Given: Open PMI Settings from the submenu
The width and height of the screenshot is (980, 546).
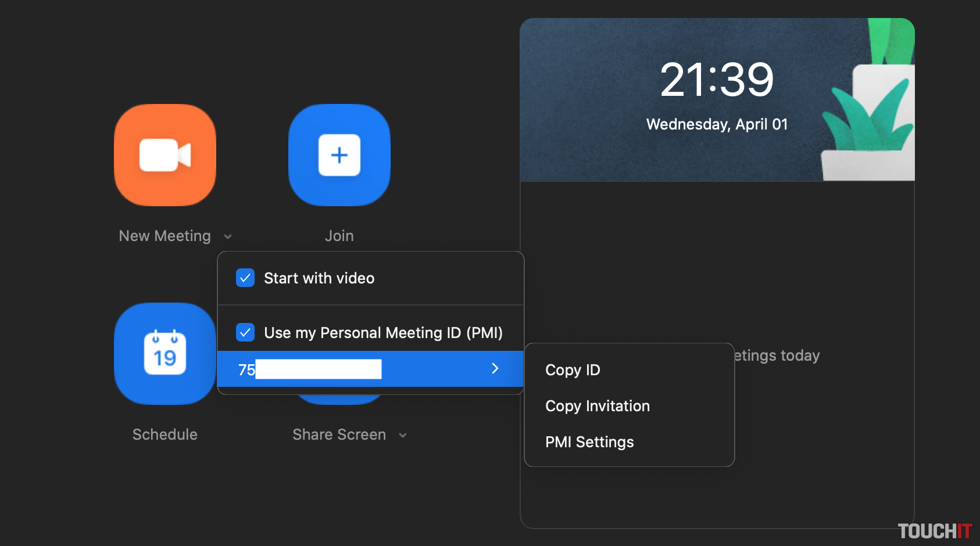Looking at the screenshot, I should coord(589,442).
